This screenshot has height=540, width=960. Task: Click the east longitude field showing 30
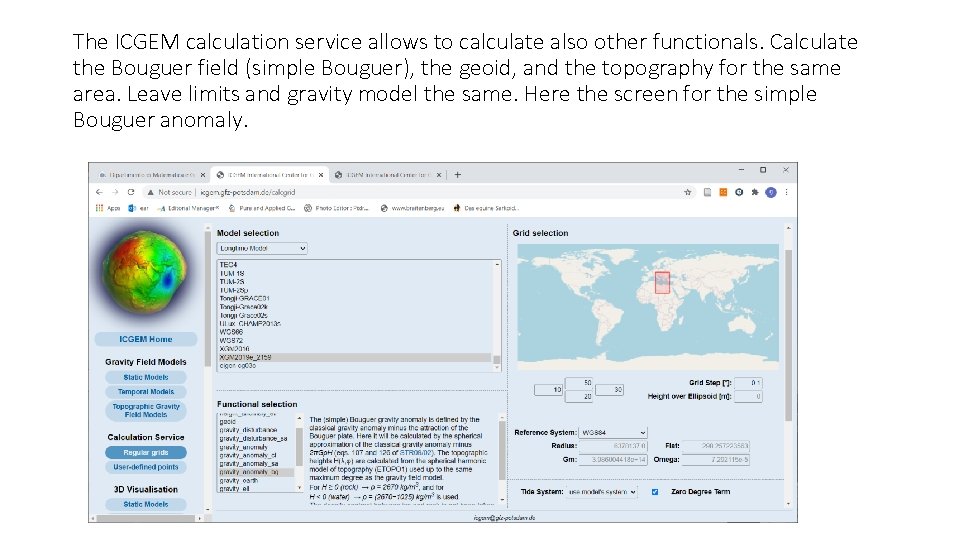point(609,389)
